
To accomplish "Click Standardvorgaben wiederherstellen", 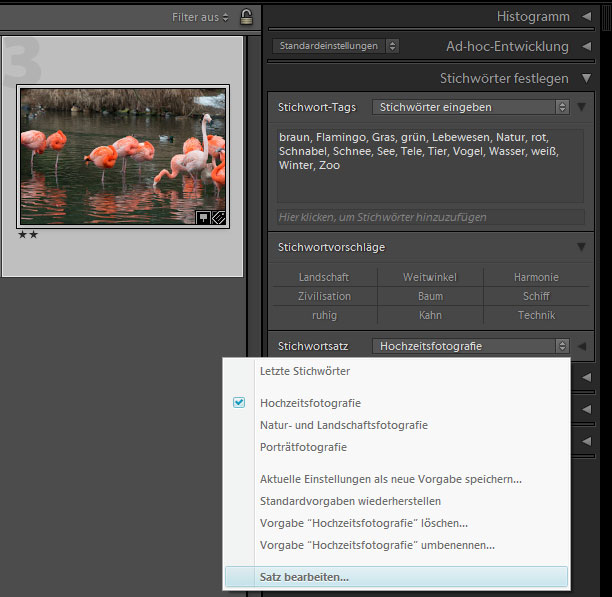I will tap(397, 501).
